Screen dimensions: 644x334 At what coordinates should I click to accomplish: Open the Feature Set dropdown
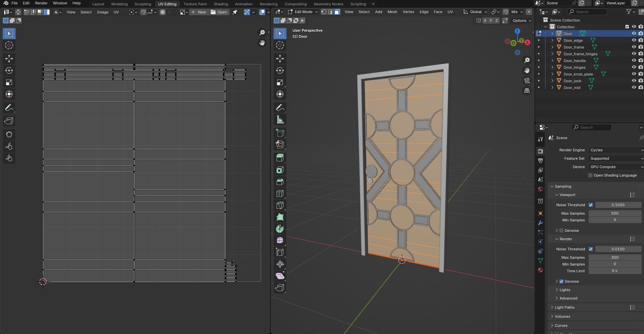[616, 158]
